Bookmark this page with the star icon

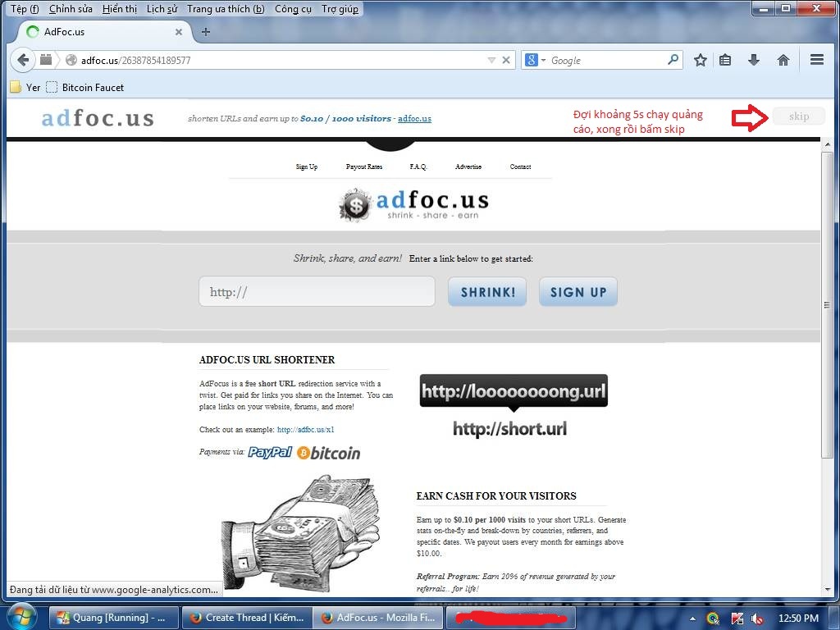[701, 60]
